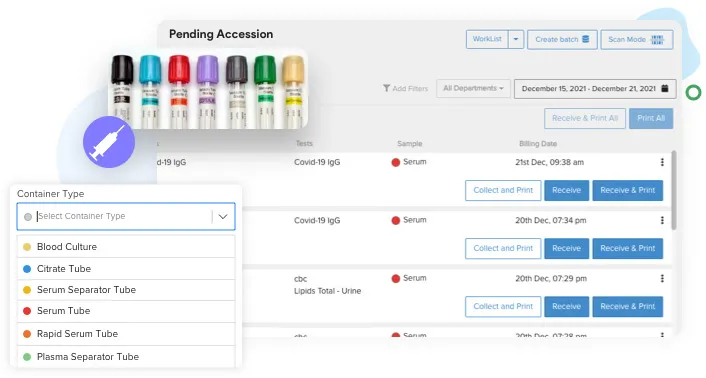This screenshot has height=378, width=706.
Task: Click red Serum dot in 21st Dec row
Action: click(x=396, y=162)
